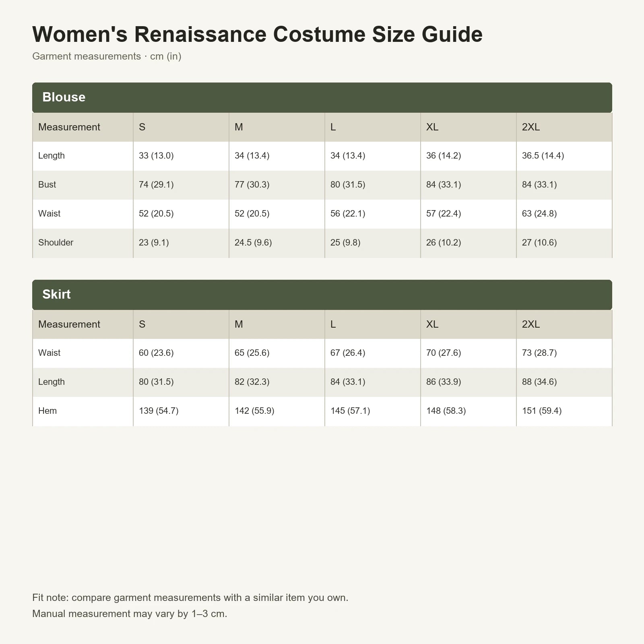Click Hem XL value 148 (58.3)

click(x=446, y=411)
